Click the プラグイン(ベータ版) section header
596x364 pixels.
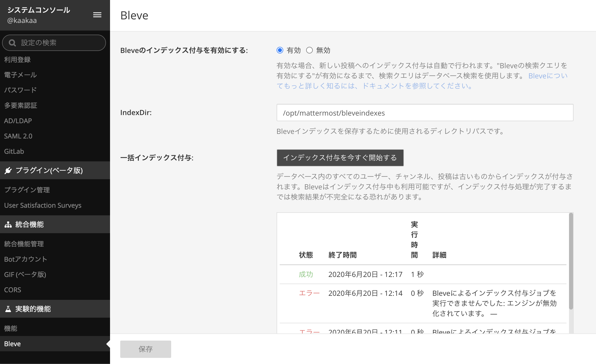(x=55, y=170)
